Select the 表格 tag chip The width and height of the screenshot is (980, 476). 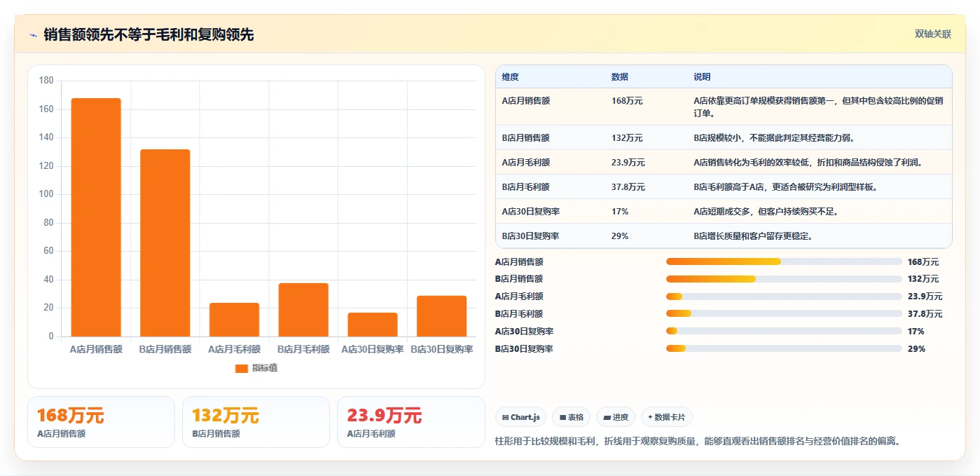[572, 417]
